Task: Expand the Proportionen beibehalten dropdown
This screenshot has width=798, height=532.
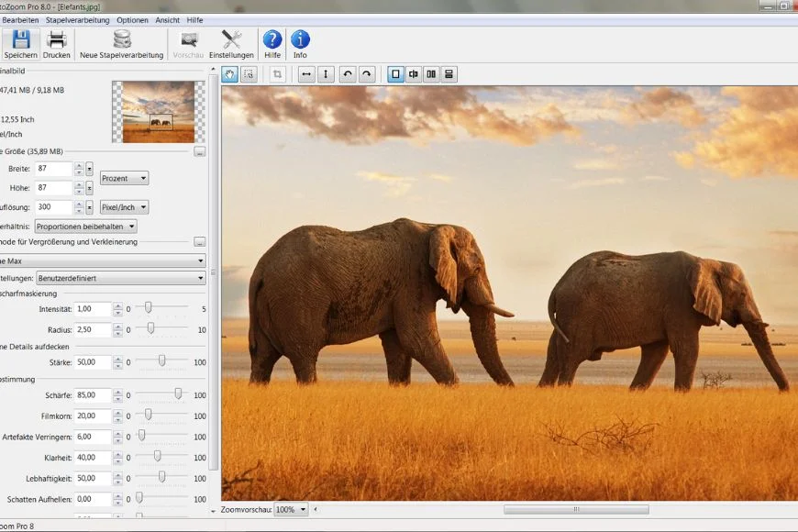Action: tap(86, 227)
